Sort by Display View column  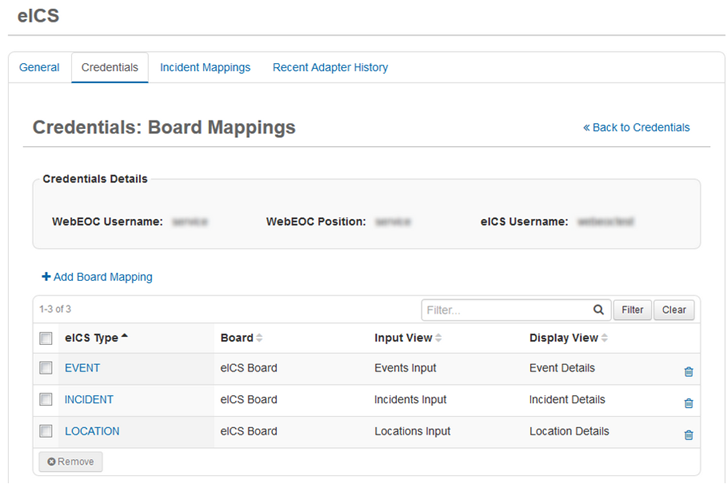603,338
